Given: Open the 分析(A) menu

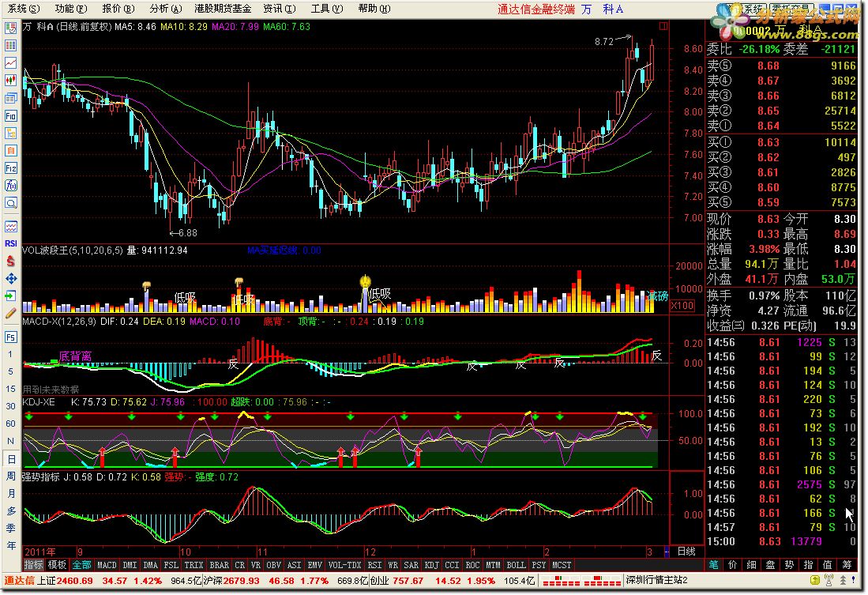Looking at the screenshot, I should coord(166,9).
